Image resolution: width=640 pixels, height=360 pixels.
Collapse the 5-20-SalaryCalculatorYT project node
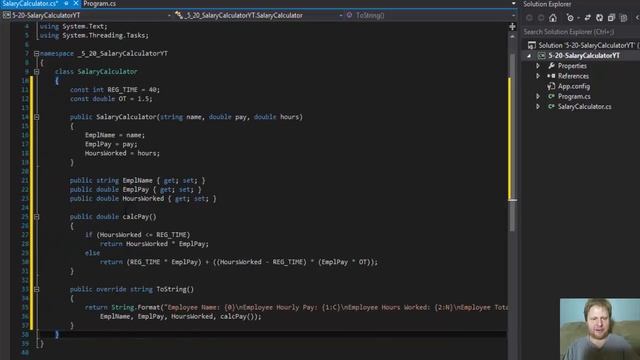point(529,56)
